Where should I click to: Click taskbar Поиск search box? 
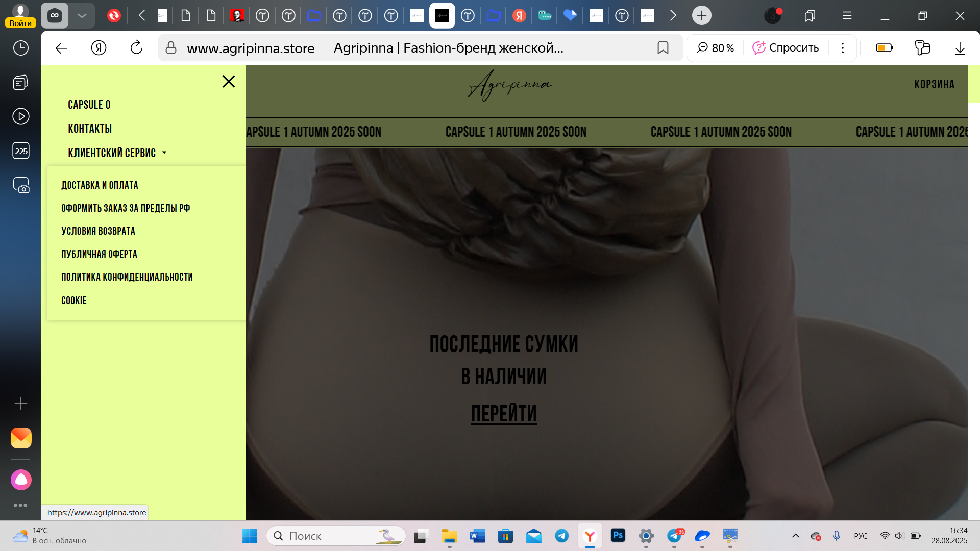pos(336,536)
